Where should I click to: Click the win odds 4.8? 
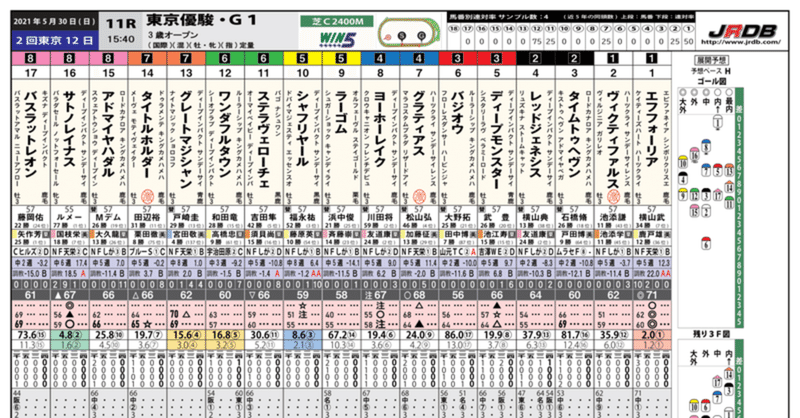pos(66,335)
